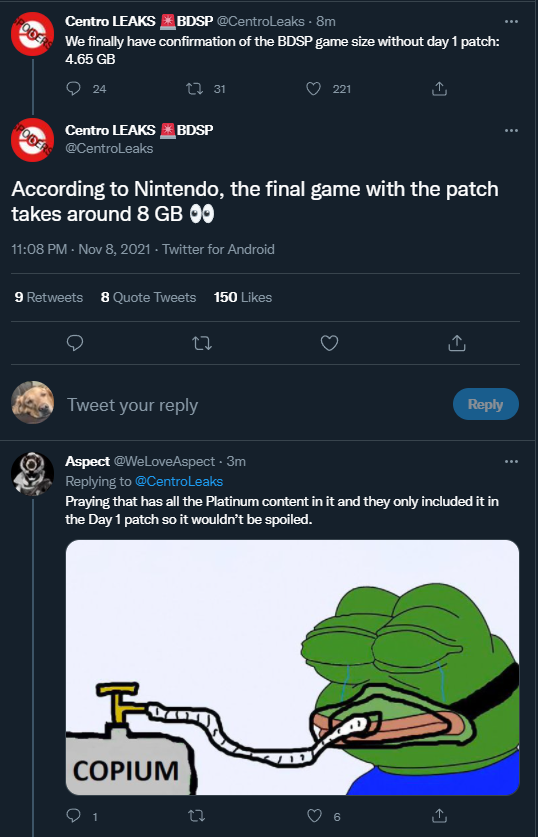Screen dimensions: 538x837
Task: Share the main 8 GB patch tweet
Action: [x=456, y=343]
